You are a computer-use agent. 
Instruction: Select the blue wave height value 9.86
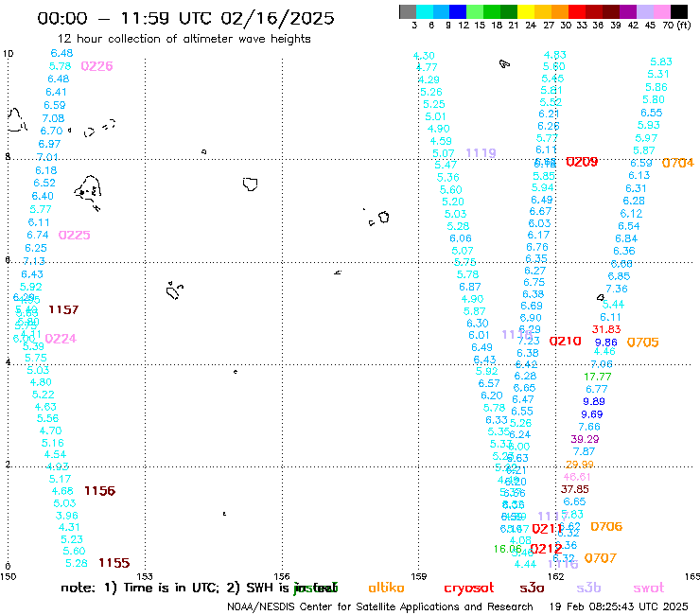605,343
